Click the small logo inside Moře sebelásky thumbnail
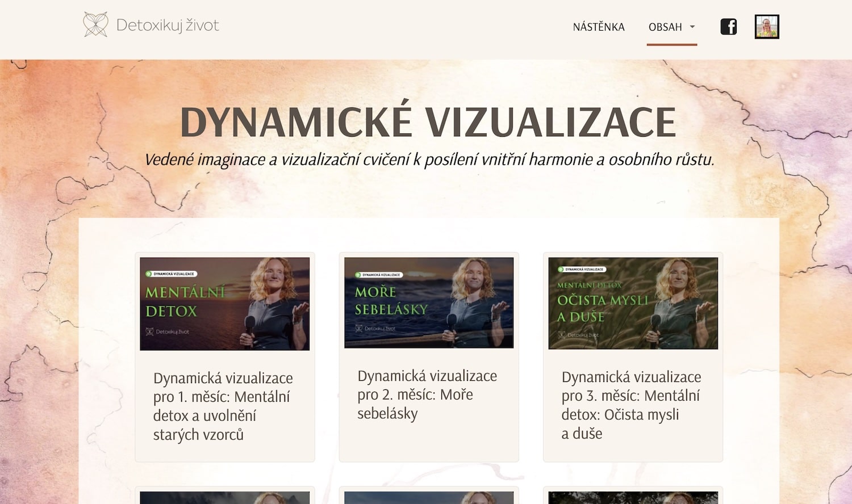The image size is (852, 504). click(x=359, y=329)
